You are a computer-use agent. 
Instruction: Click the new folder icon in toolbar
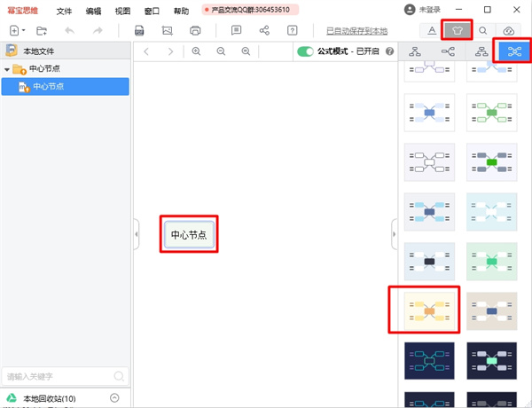pyautogui.click(x=42, y=30)
